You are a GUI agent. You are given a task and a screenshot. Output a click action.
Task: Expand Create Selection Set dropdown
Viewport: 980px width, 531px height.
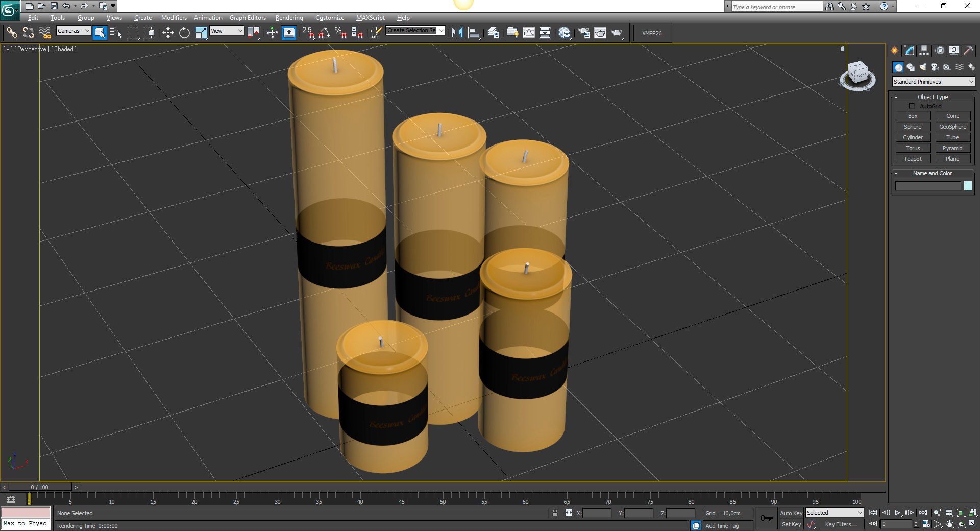[441, 30]
